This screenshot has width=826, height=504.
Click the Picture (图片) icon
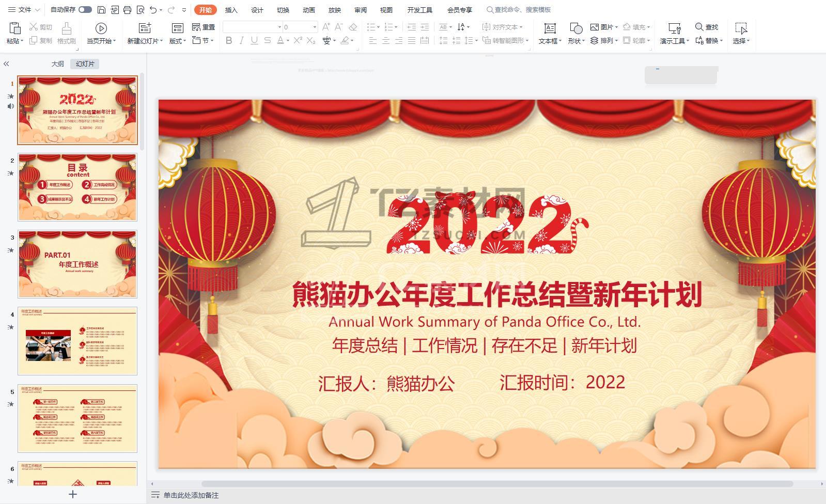click(x=595, y=27)
